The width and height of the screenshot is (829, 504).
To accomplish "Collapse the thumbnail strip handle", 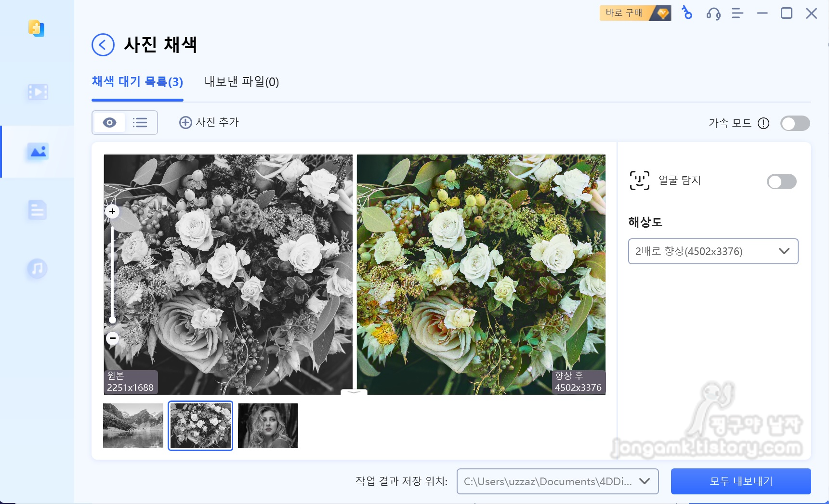I will 354,392.
